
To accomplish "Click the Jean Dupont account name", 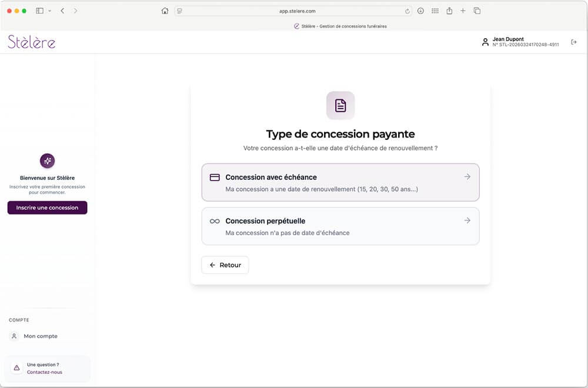I will 508,39.
